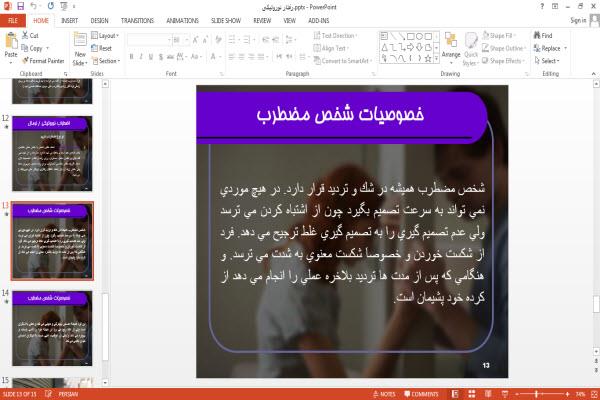Viewport: 600px width, 400px height.
Task: Click the Cut scissors icon
Action: coord(25,35)
